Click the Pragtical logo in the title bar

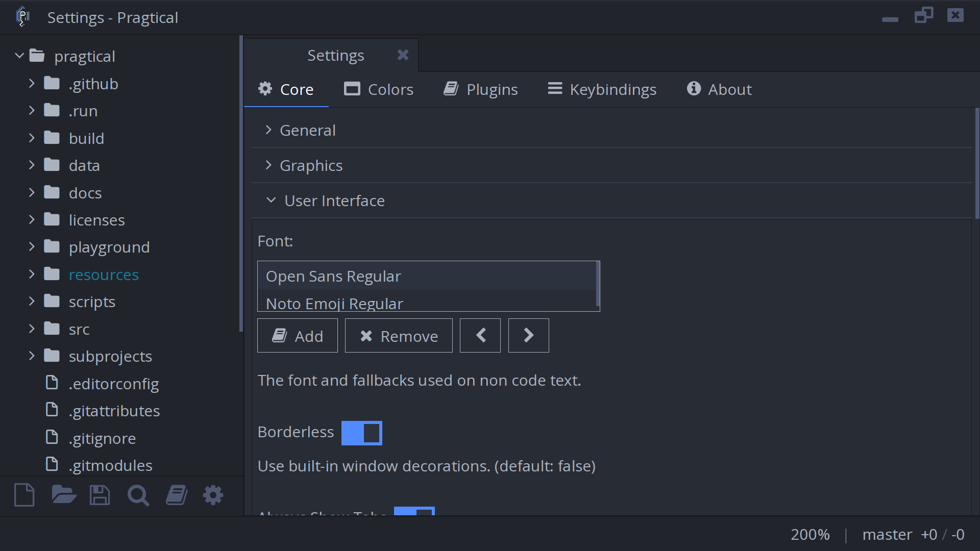22,17
